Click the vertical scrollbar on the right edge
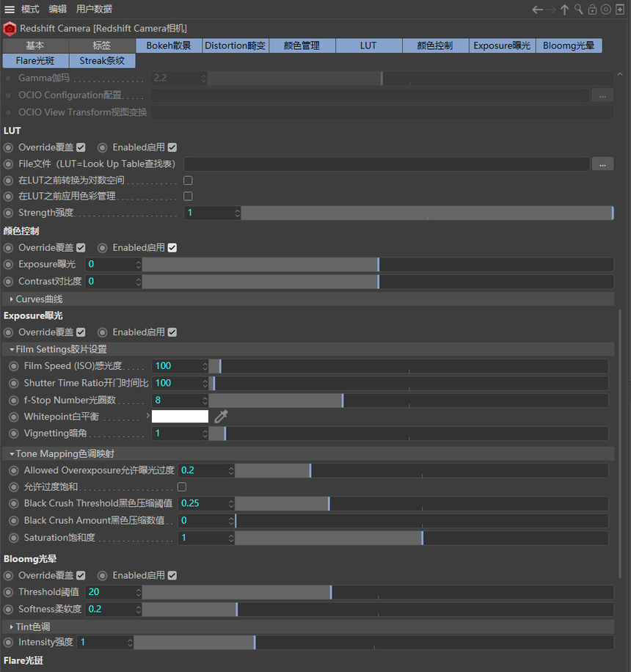This screenshot has height=672, width=631. point(620,444)
